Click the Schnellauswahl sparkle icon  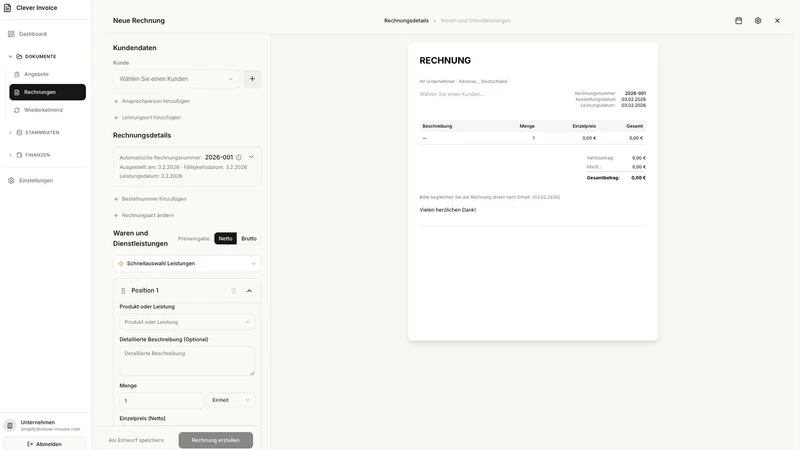tap(121, 264)
